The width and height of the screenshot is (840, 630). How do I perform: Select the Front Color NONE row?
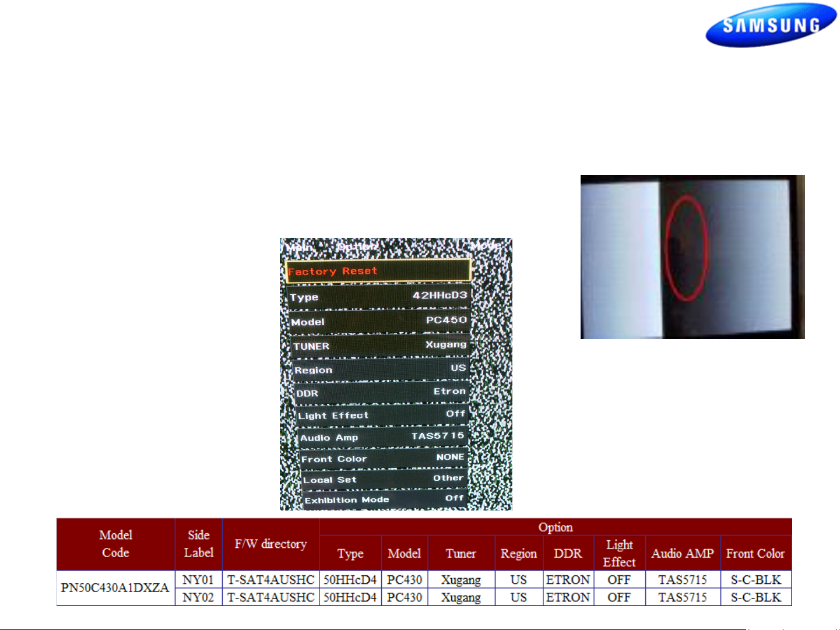(x=384, y=458)
